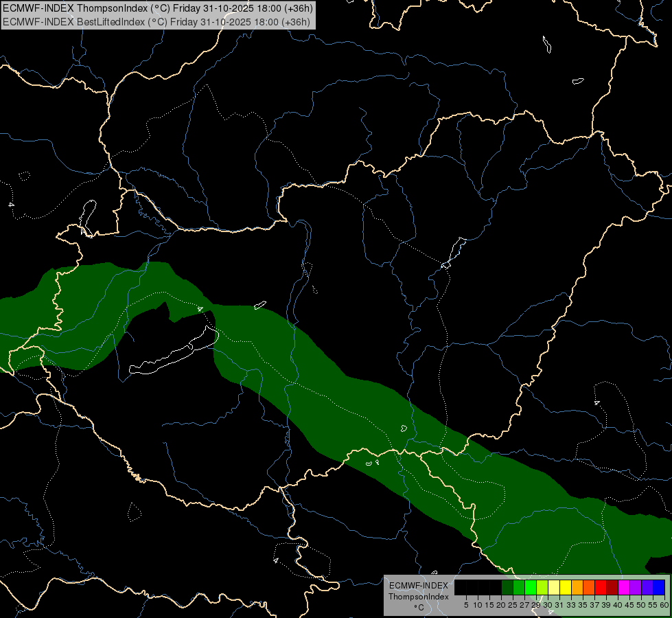This screenshot has width=672, height=618.
Task: Click the legend scale value 45
Action: pyautogui.click(x=629, y=605)
